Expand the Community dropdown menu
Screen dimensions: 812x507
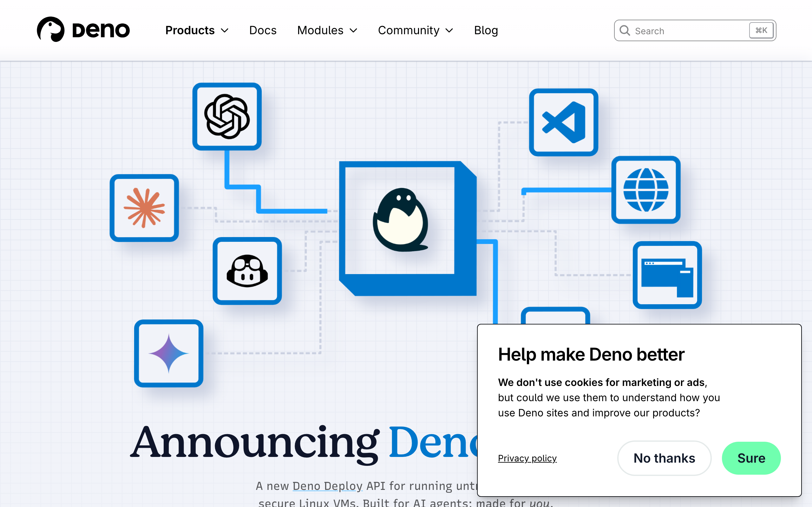(x=416, y=30)
